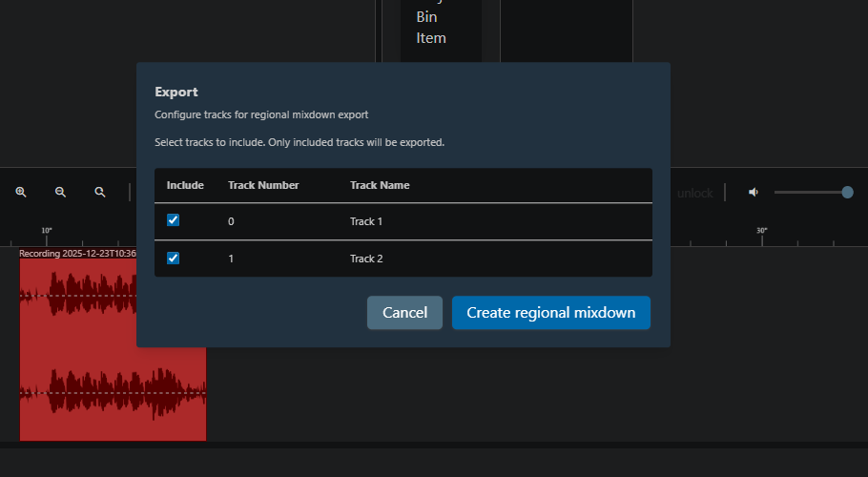Click the Include column header

[185, 185]
